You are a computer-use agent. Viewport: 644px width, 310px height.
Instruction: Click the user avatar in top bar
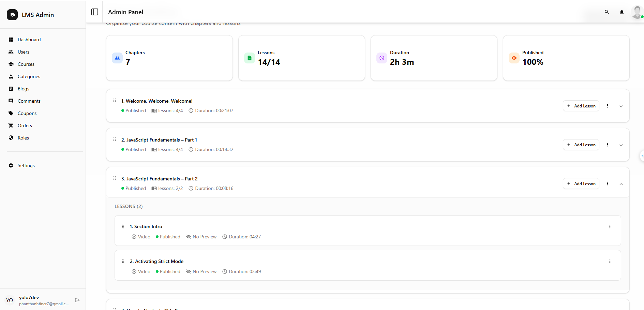[636, 12]
